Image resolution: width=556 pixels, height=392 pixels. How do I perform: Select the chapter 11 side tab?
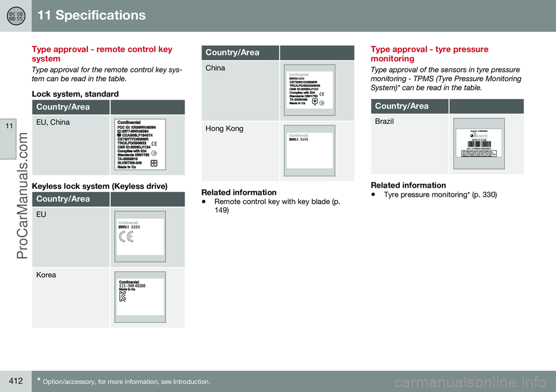[8, 139]
